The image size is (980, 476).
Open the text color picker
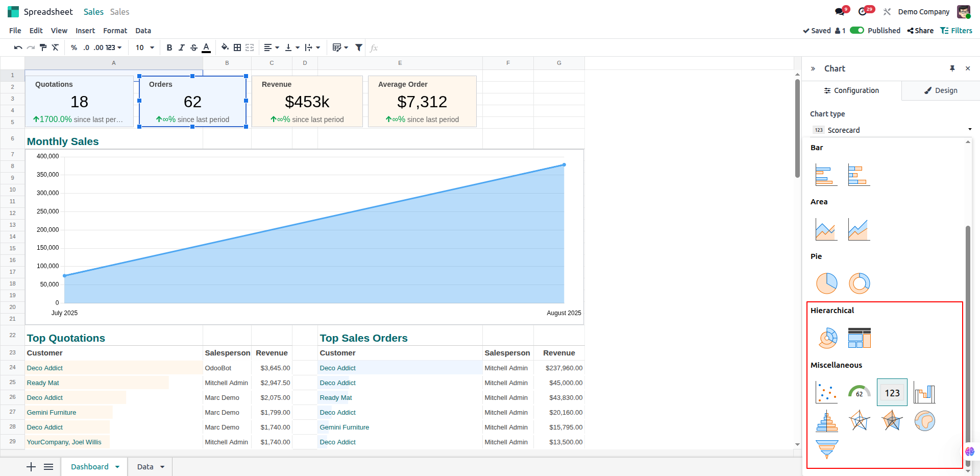206,47
